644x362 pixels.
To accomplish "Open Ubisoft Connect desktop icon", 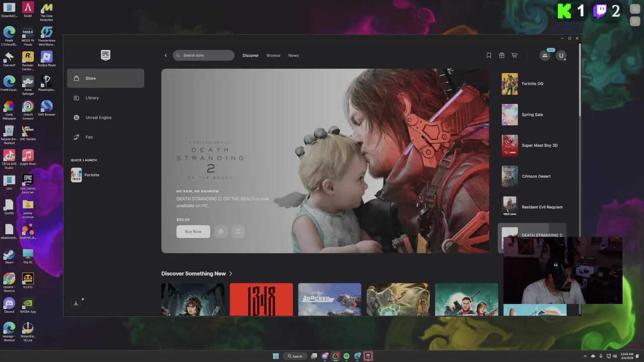I will tap(28, 110).
